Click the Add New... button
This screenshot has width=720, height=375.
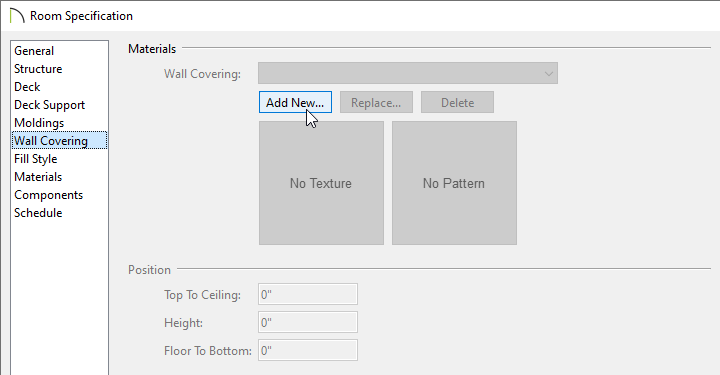click(295, 102)
